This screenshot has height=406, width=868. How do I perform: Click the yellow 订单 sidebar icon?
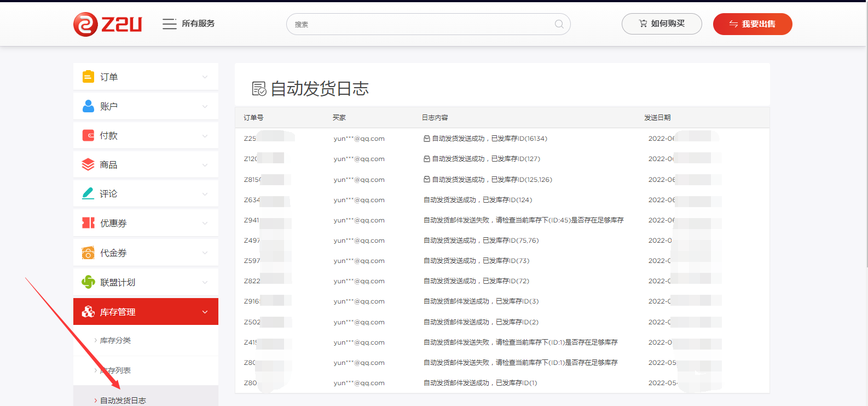coord(88,77)
